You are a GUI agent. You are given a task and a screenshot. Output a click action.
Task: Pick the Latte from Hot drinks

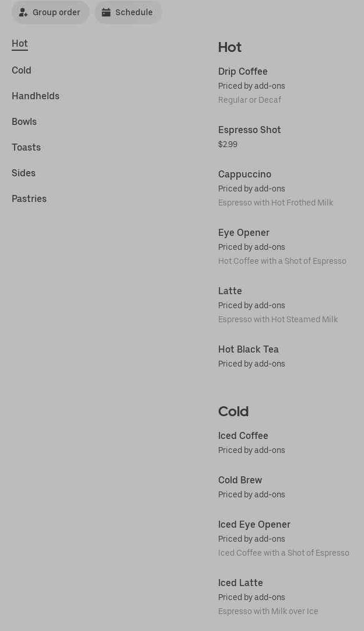(230, 291)
